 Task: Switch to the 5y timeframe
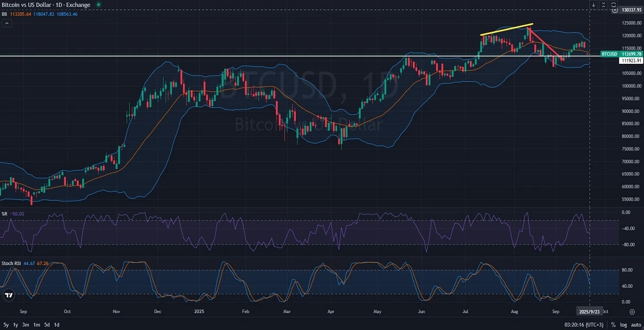6,324
